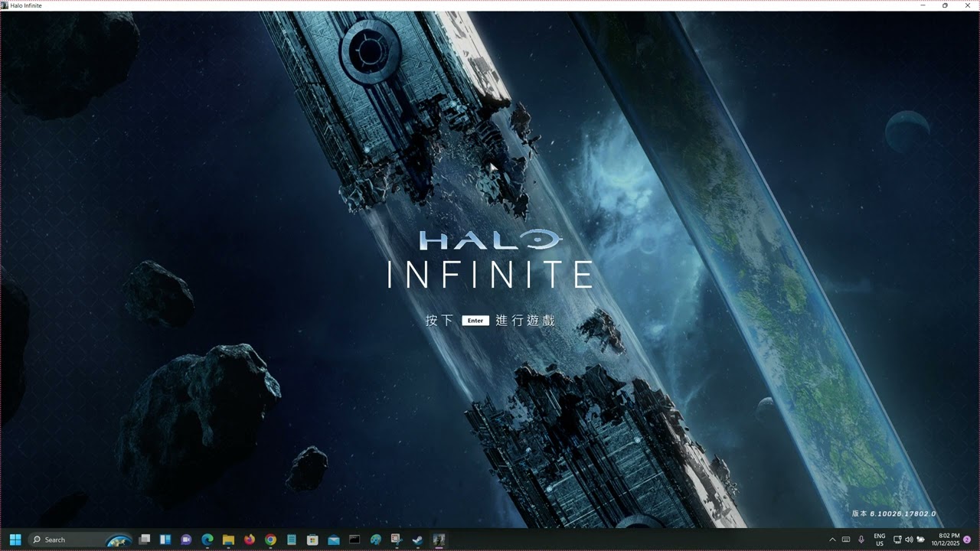Open the Mail app from the taskbar

333,540
